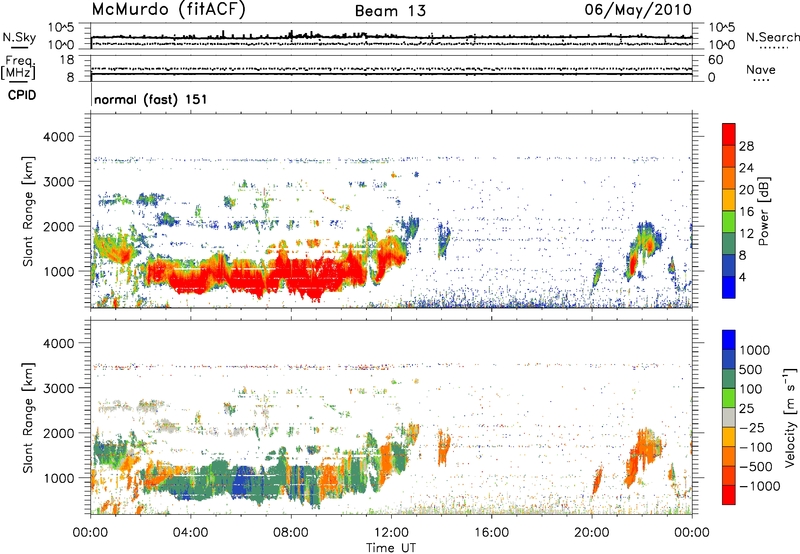The height and width of the screenshot is (554, 800).
Task: Select the gray Velocity segment between -25 and 25
Action: pos(729,417)
